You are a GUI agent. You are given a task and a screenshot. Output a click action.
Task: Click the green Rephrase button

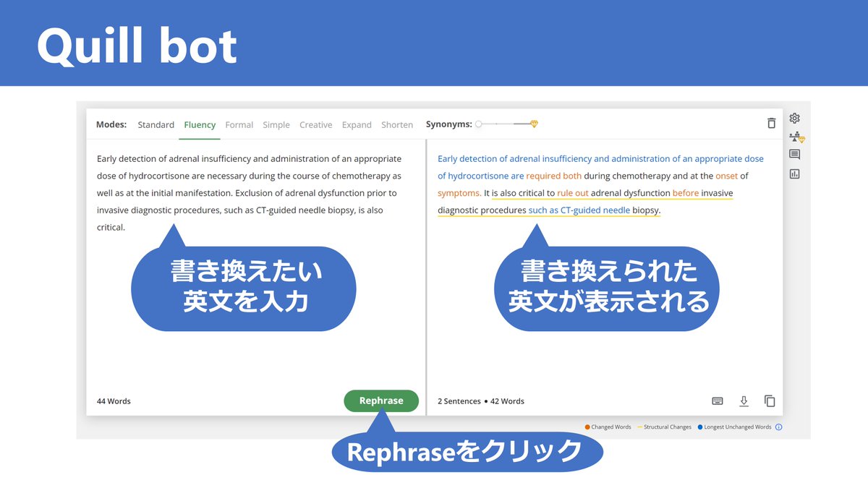(x=381, y=401)
